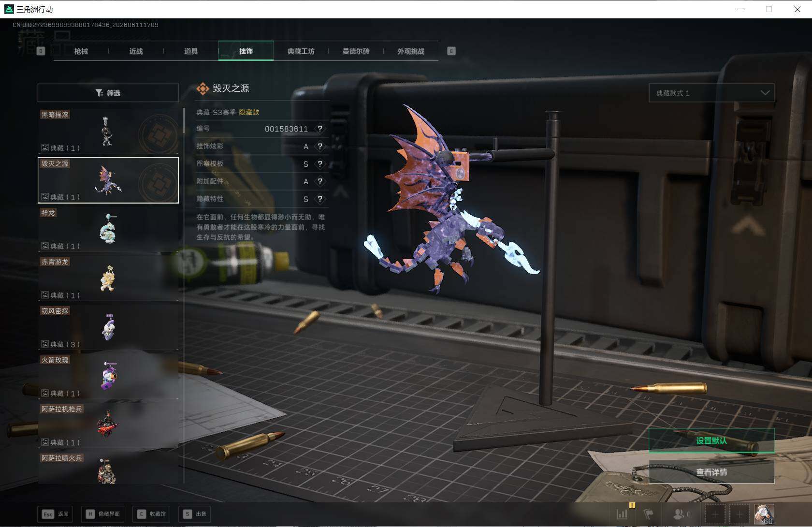Open the 外观挑战 tab

[411, 51]
